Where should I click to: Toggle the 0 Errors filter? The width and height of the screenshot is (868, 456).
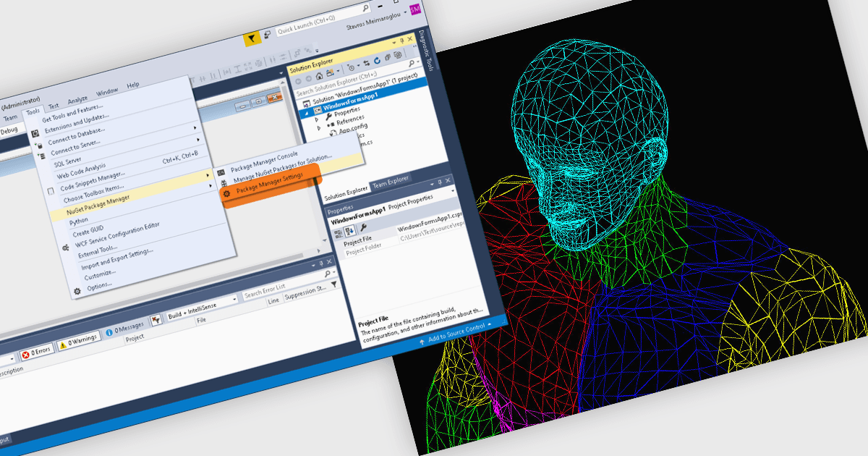(35, 352)
